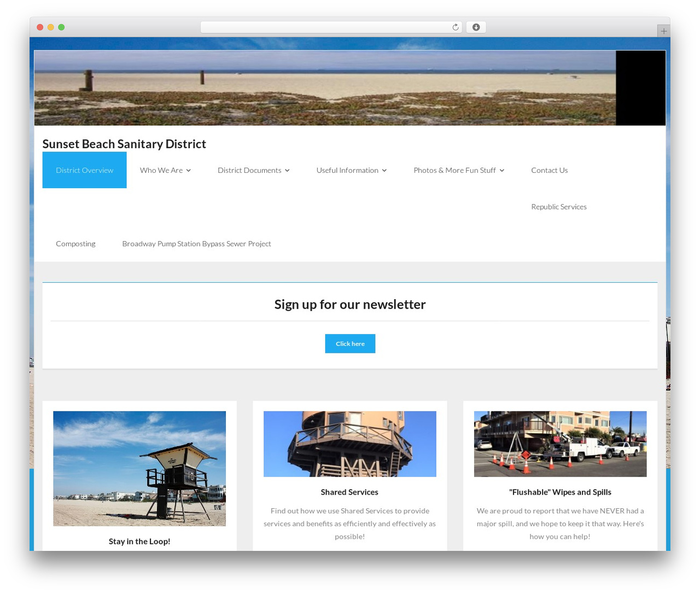This screenshot has height=593, width=700.
Task: Open the District Overview menu item
Action: [85, 170]
